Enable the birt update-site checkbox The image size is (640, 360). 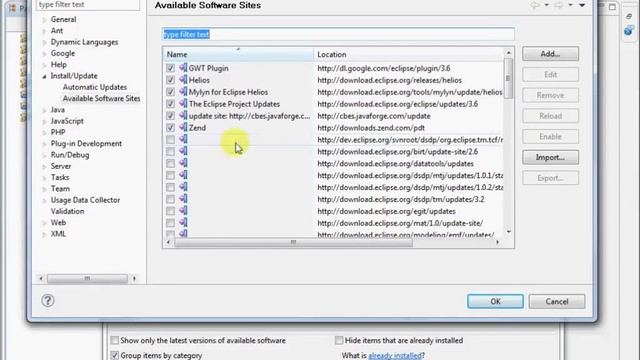[170, 151]
